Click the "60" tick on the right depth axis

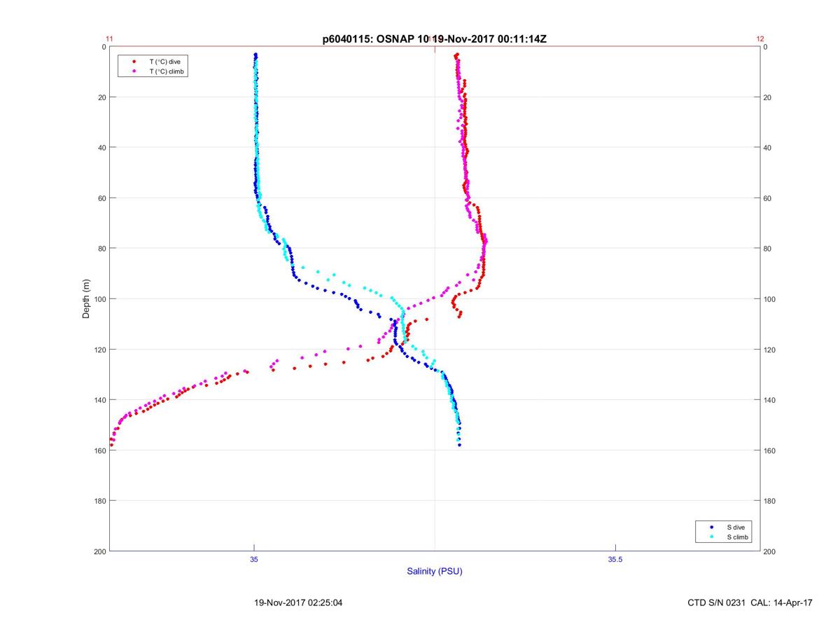(x=767, y=198)
